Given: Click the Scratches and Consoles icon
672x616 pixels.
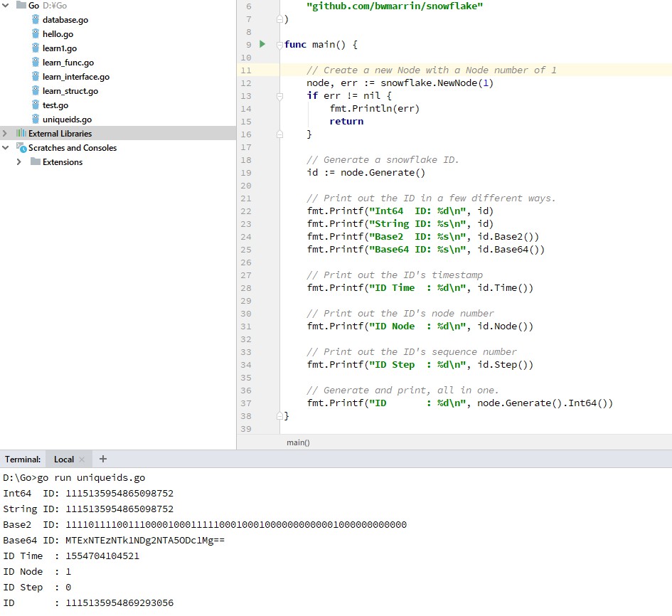Looking at the screenshot, I should coord(21,147).
